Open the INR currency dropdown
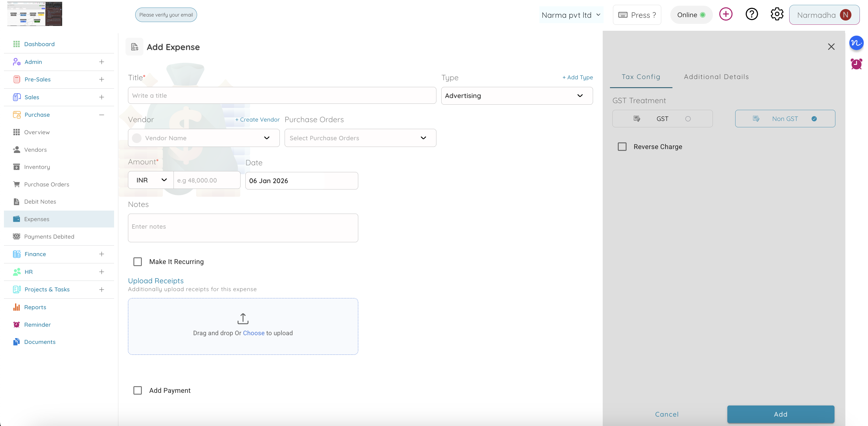The image size is (868, 426). click(151, 180)
